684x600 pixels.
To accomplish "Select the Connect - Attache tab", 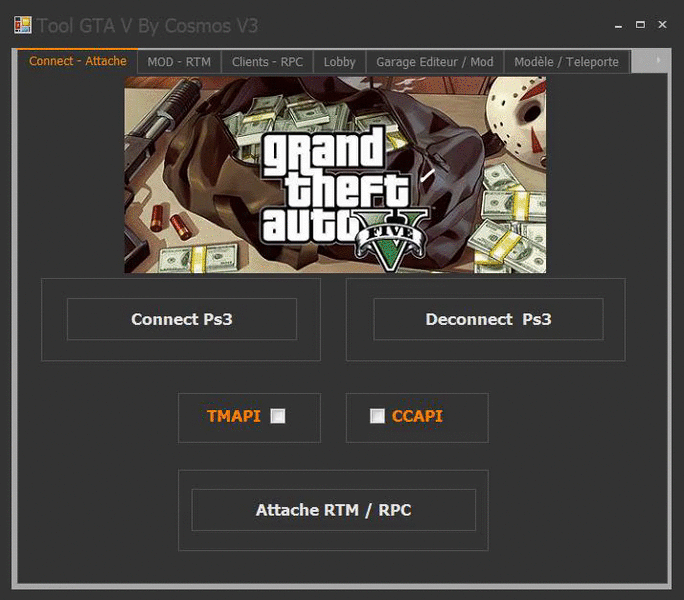I will point(78,61).
